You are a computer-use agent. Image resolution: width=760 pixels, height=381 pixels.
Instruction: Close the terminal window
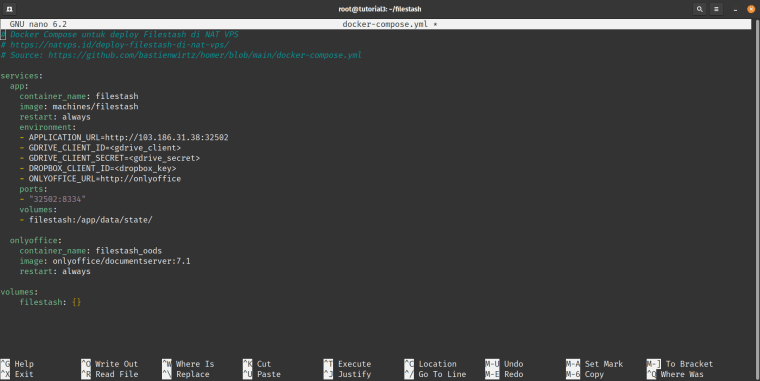tap(751, 9)
